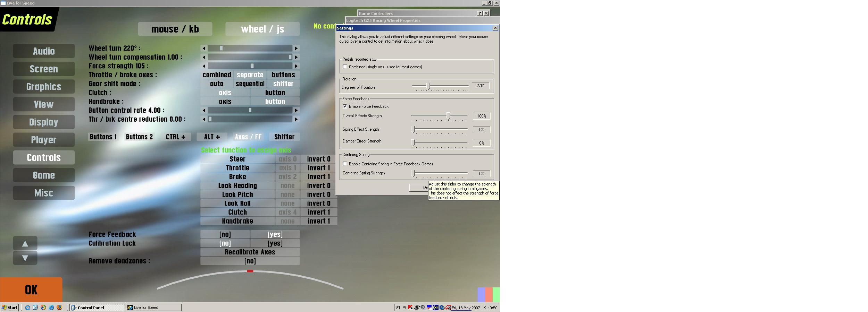Set Handbrake to axis
The image size is (868, 312).
(x=225, y=102)
